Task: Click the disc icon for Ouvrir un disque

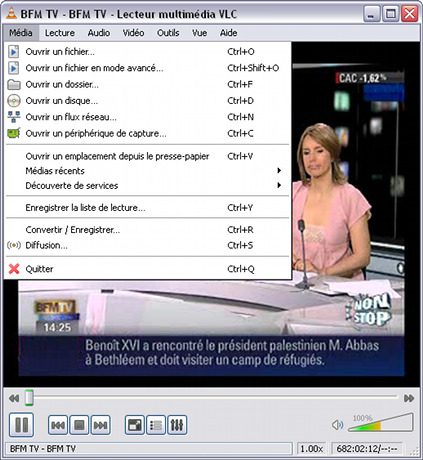Action: [14, 101]
